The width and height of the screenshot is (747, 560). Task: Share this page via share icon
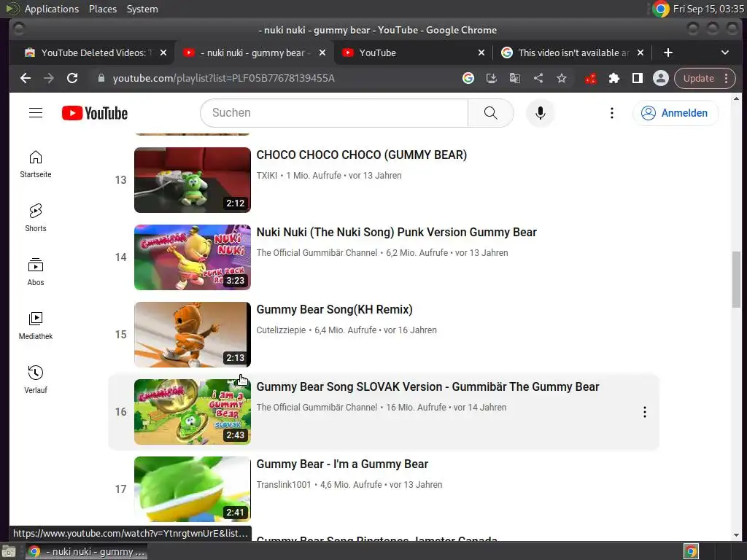[x=538, y=78]
